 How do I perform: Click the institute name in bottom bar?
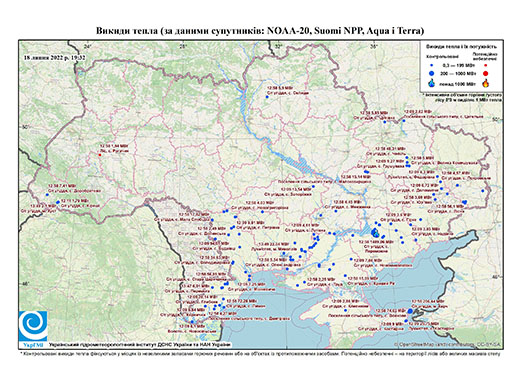tap(140, 344)
